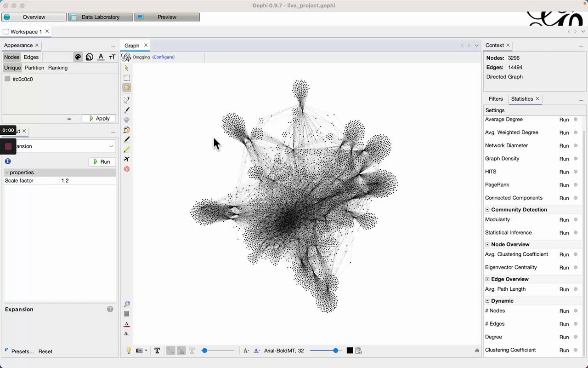Open node size appearance mode
This screenshot has height=368, width=588.
[90, 57]
